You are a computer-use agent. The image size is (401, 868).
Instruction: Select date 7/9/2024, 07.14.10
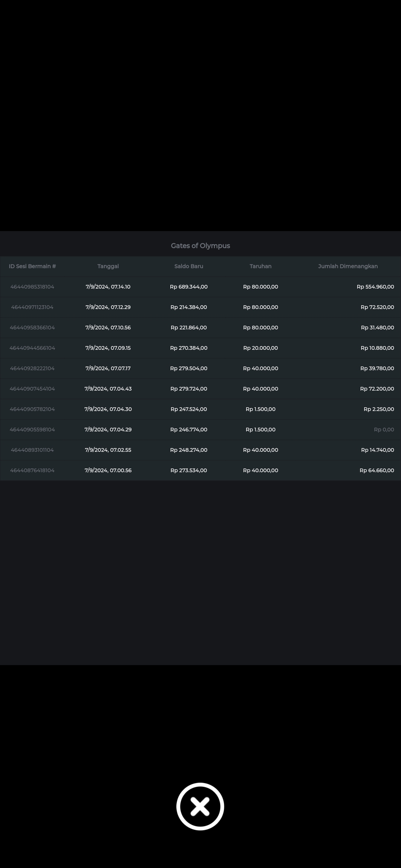coord(108,287)
